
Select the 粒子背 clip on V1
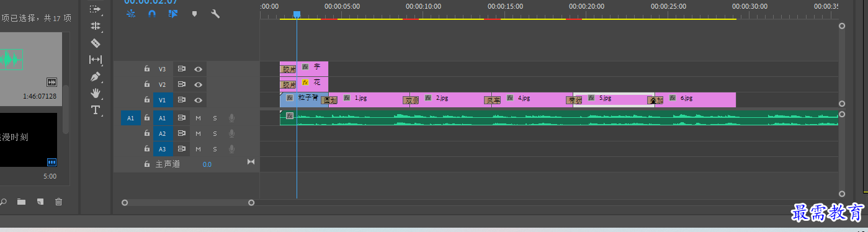(x=304, y=99)
